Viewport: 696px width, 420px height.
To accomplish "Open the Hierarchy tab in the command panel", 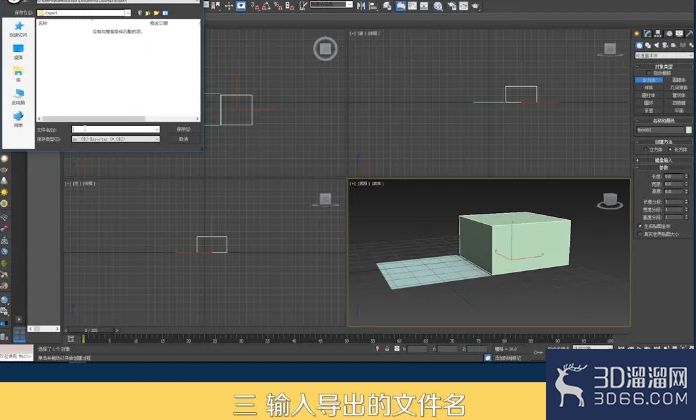I will pos(658,33).
